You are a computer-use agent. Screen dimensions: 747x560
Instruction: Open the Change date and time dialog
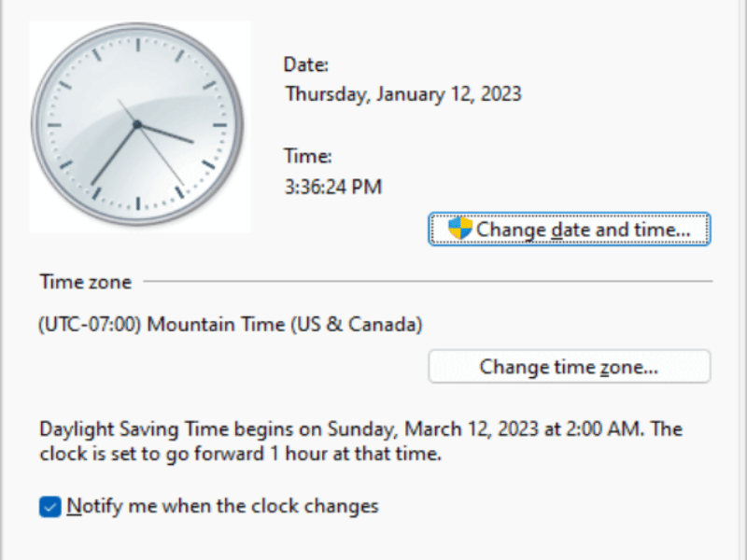point(570,229)
